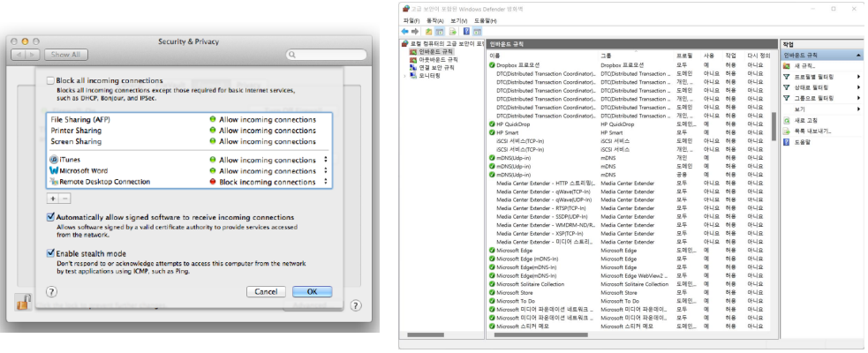Expand the 보기 submenu arrow in actions pane
Screen dimensions: 868x353
pos(858,109)
